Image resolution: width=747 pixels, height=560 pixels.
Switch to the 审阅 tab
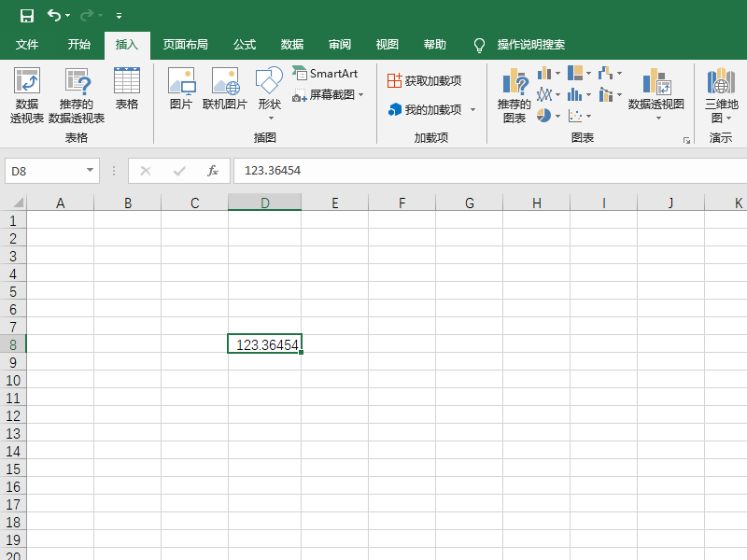340,45
